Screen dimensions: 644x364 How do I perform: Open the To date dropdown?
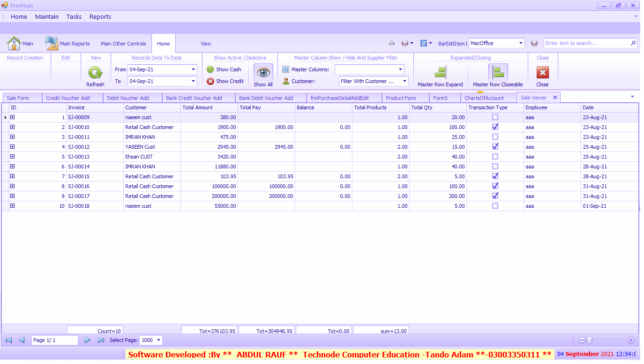[193, 81]
